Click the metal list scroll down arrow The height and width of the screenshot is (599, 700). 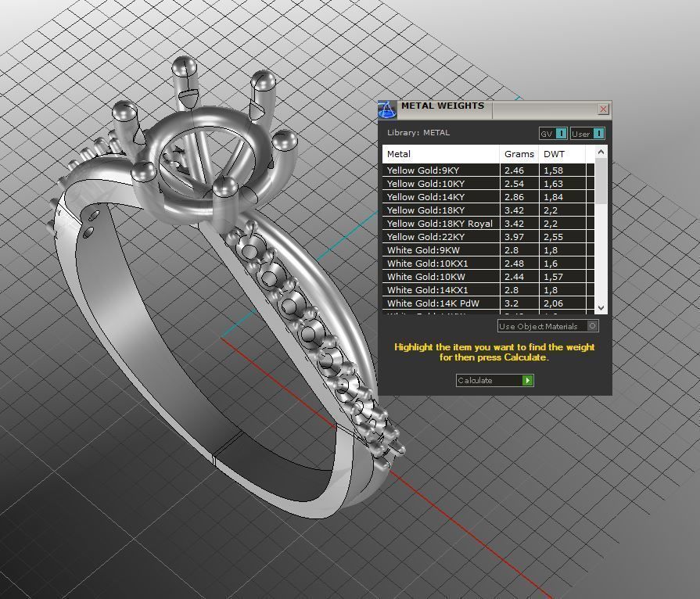click(x=601, y=307)
